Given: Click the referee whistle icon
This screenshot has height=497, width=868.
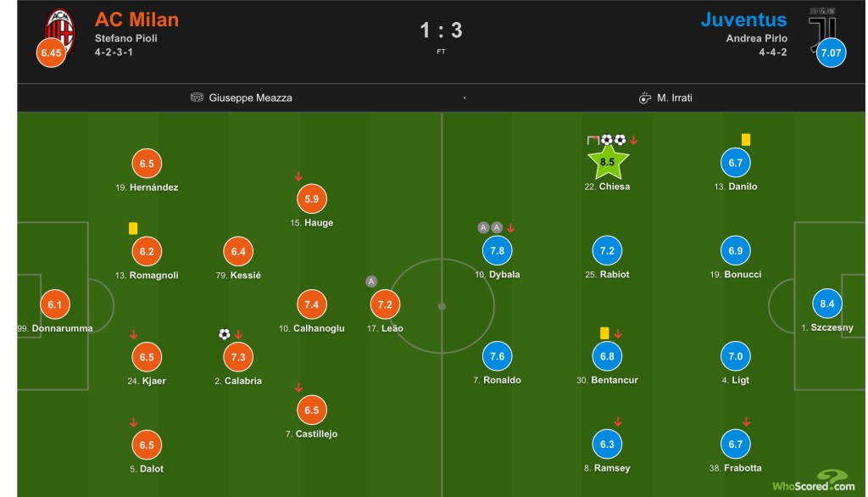Looking at the screenshot, I should point(644,98).
